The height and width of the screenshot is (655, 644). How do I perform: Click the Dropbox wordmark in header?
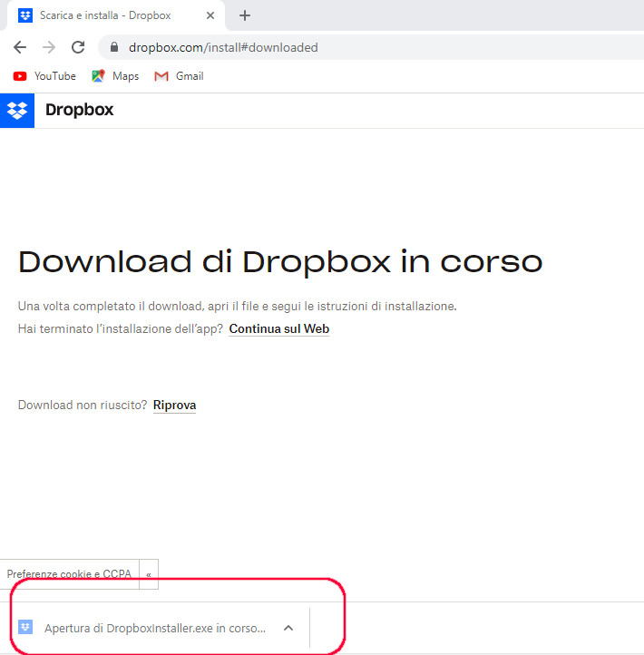[x=79, y=110]
